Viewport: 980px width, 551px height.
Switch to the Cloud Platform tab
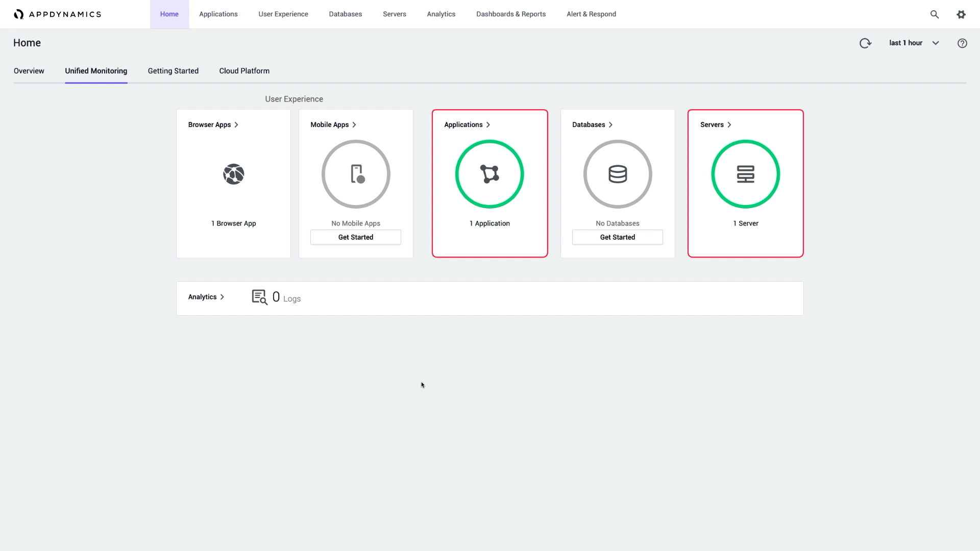tap(244, 71)
